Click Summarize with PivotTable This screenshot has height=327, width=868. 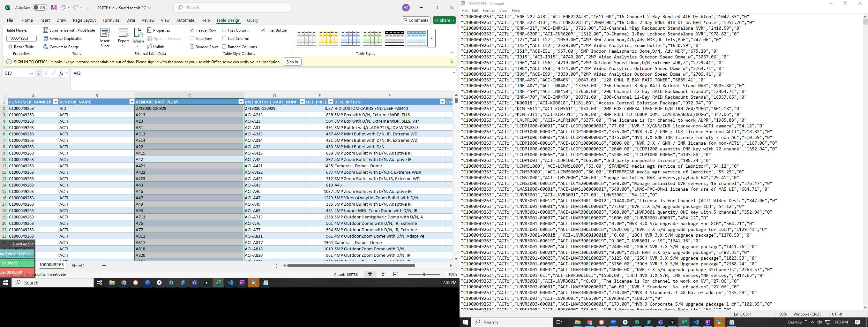[69, 30]
